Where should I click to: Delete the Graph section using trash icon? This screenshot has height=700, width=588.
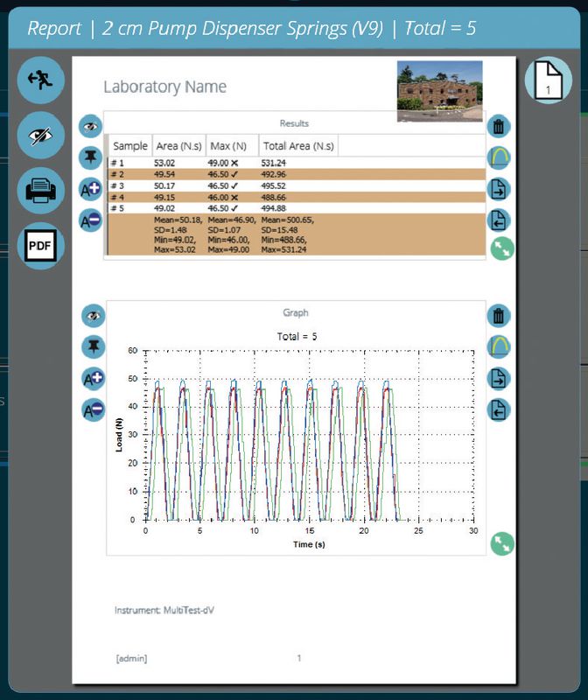point(499,316)
